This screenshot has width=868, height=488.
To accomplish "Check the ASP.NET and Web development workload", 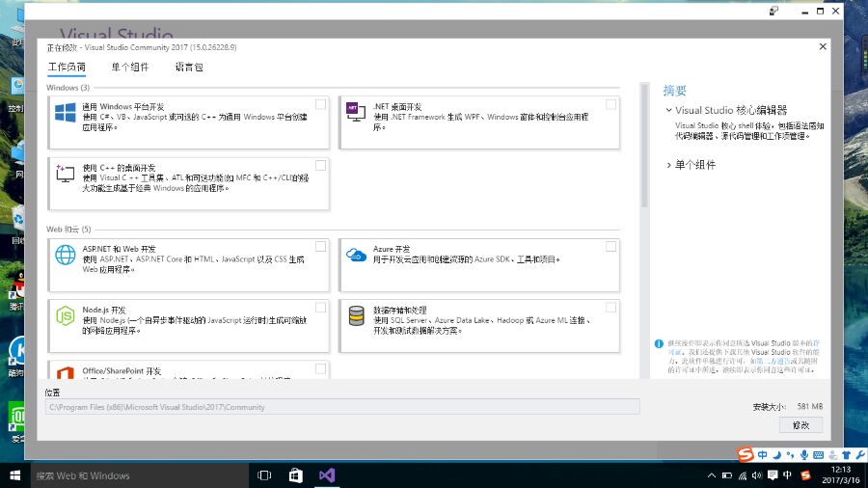I will (x=320, y=247).
